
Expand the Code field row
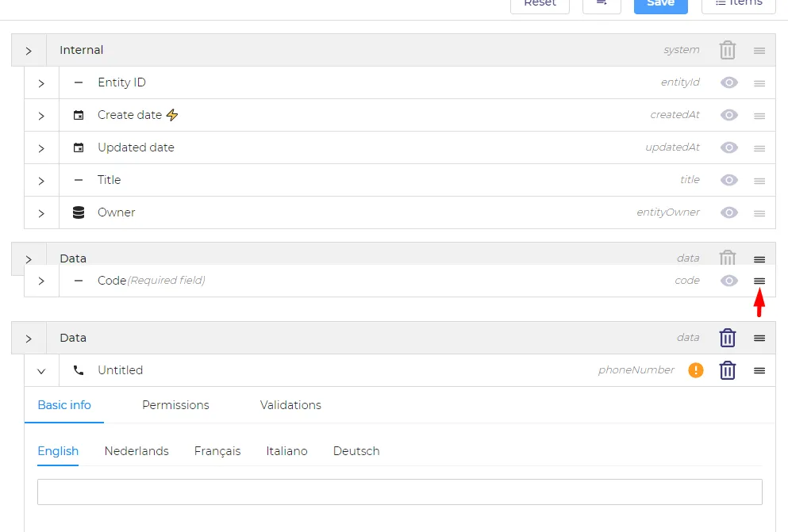click(x=41, y=281)
